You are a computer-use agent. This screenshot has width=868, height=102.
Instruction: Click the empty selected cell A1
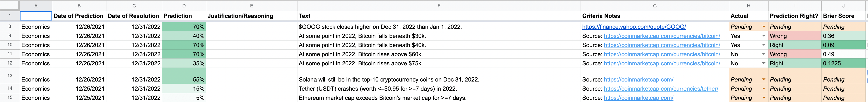(x=36, y=16)
